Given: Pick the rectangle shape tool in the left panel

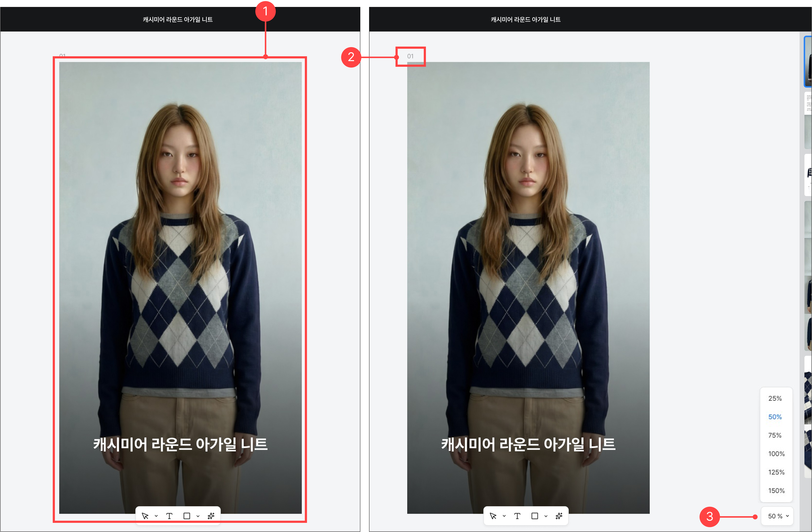Looking at the screenshot, I should (x=187, y=516).
